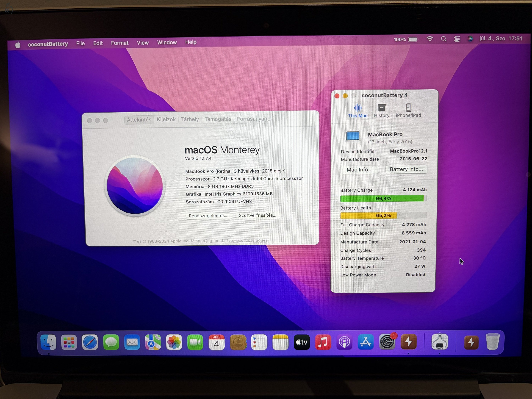The image size is (532, 399).
Task: Open the Apple menu
Action: click(18, 45)
